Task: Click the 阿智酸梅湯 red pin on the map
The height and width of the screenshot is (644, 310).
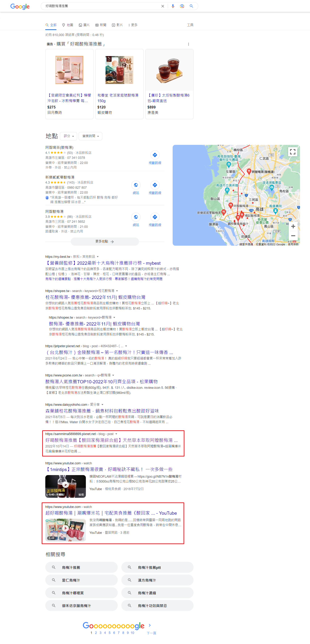Action: pyautogui.click(x=230, y=206)
